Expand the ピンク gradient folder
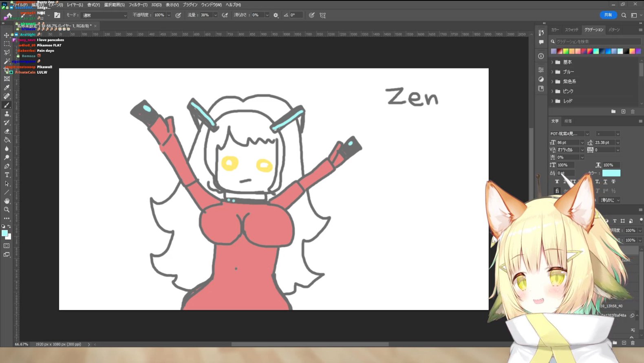This screenshot has height=363, width=644. [x=552, y=91]
